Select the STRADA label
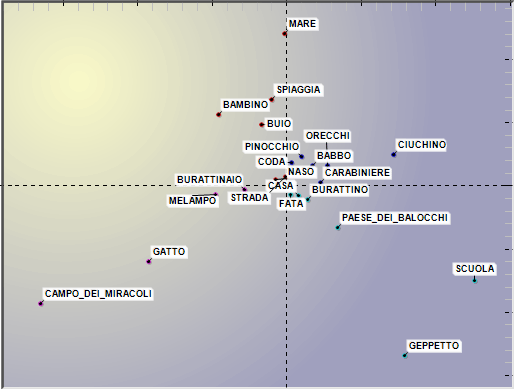The image size is (514, 389). [250, 198]
